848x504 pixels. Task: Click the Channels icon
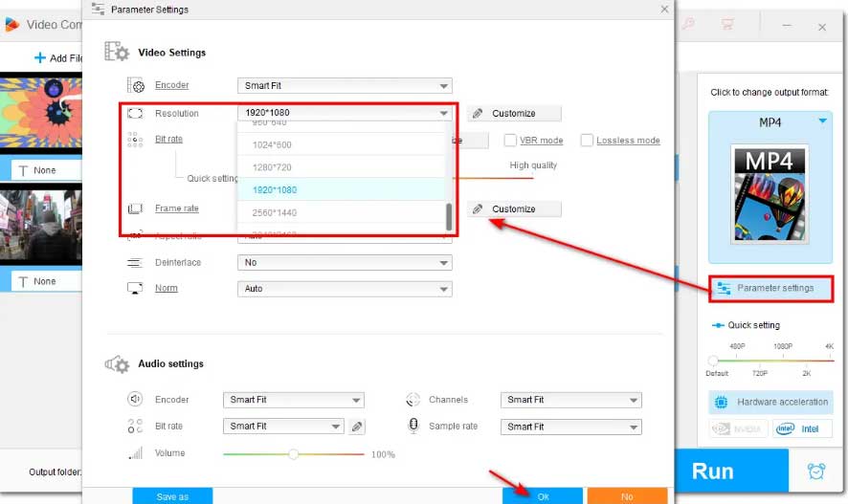413,400
